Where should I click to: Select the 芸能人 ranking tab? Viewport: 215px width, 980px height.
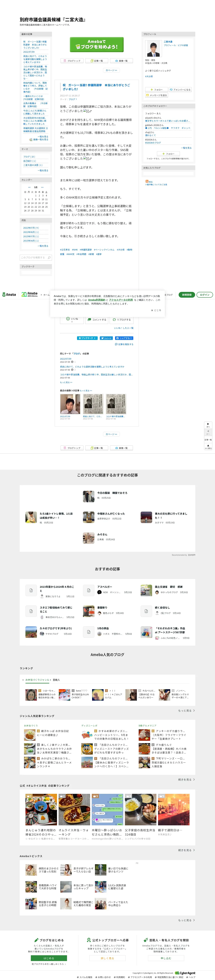pyautogui.click(x=56, y=680)
